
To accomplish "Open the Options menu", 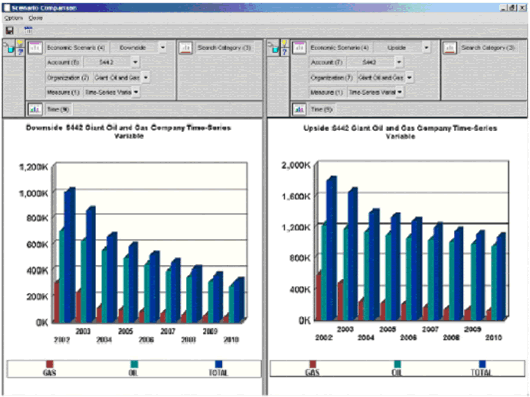I will 14,18.
